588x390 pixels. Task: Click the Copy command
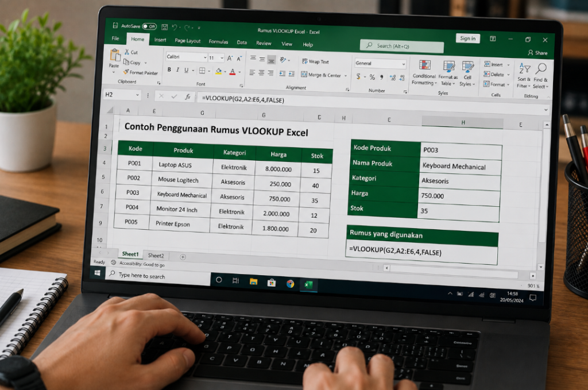point(133,62)
